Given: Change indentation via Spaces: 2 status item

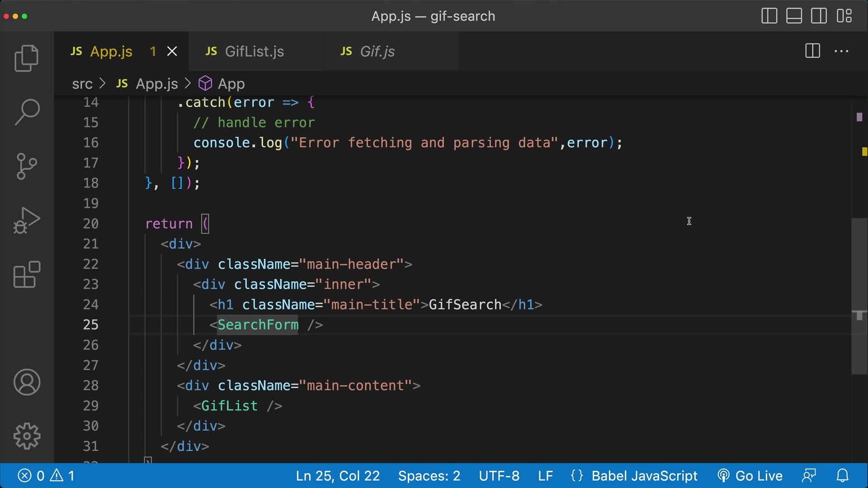Looking at the screenshot, I should click(428, 475).
